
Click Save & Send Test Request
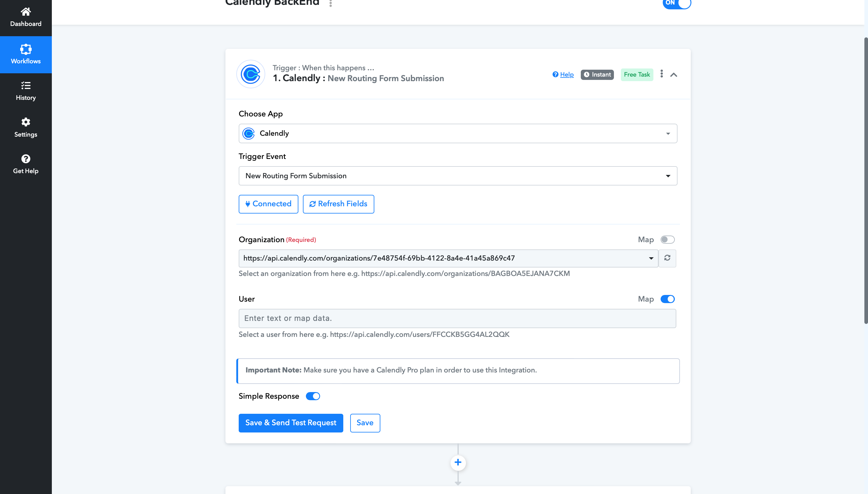[291, 423]
